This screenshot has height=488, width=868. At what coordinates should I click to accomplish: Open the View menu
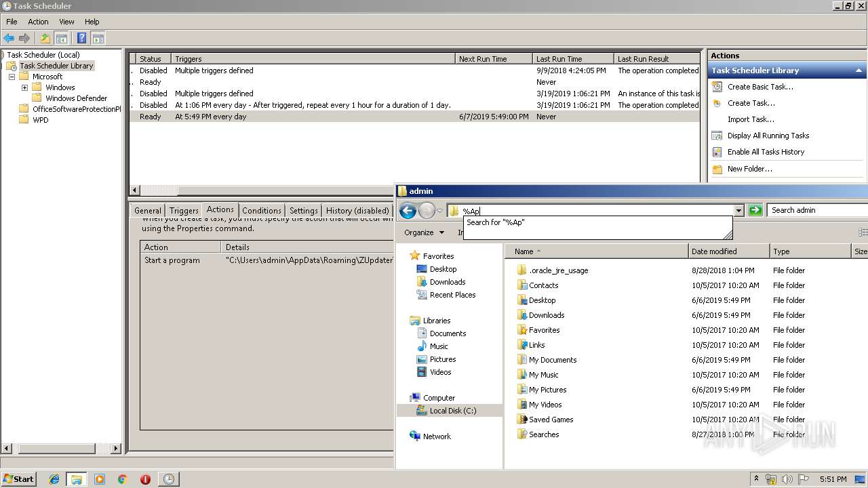pos(66,22)
